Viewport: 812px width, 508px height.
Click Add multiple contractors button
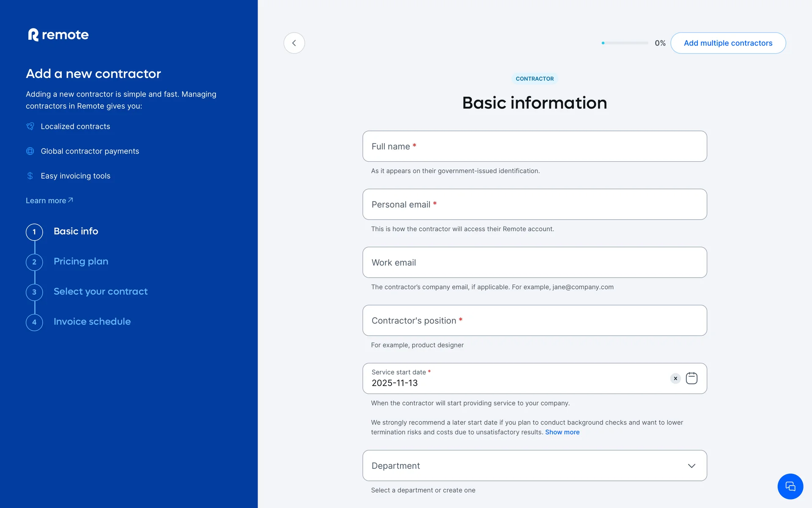pos(728,43)
